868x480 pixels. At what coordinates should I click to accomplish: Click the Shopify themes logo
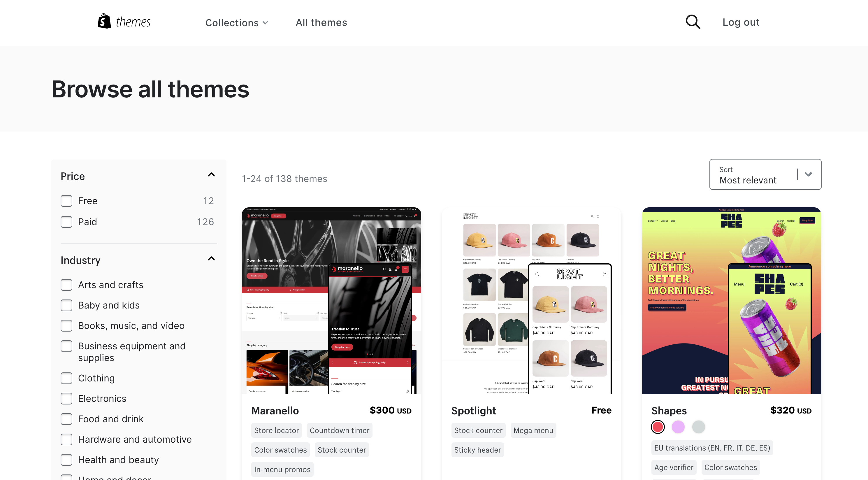point(124,22)
